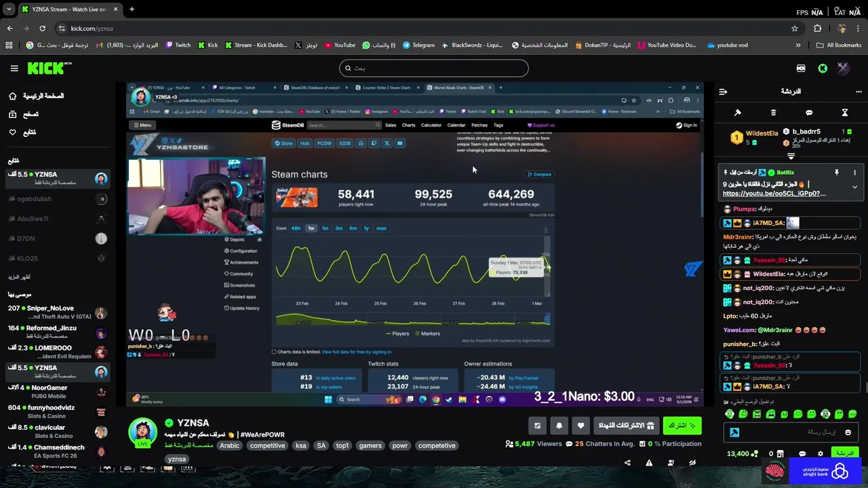Open pinned message three-dots menu

point(854,173)
